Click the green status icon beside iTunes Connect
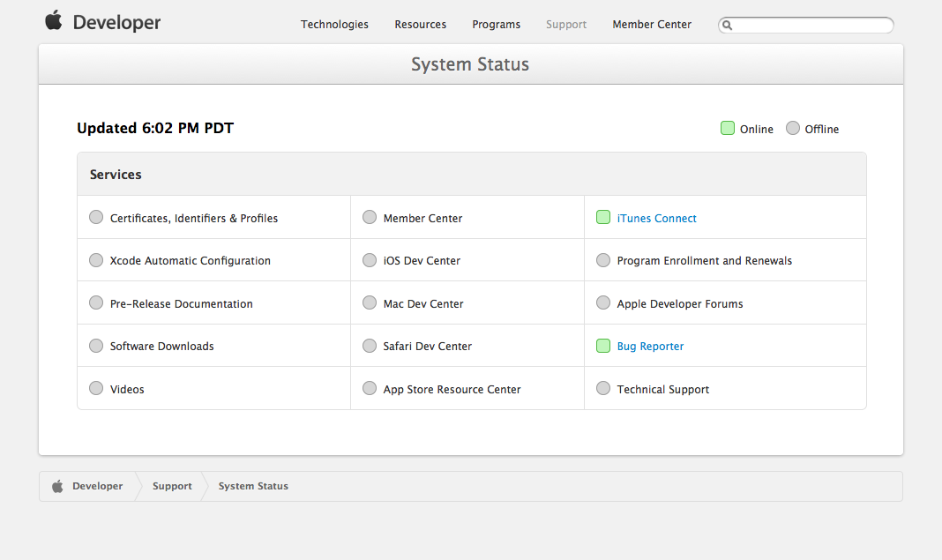 pyautogui.click(x=603, y=218)
